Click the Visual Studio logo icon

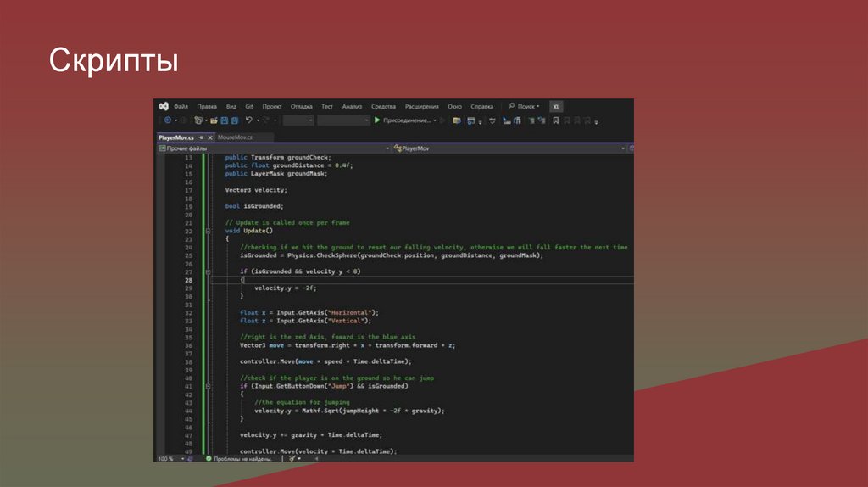point(163,106)
